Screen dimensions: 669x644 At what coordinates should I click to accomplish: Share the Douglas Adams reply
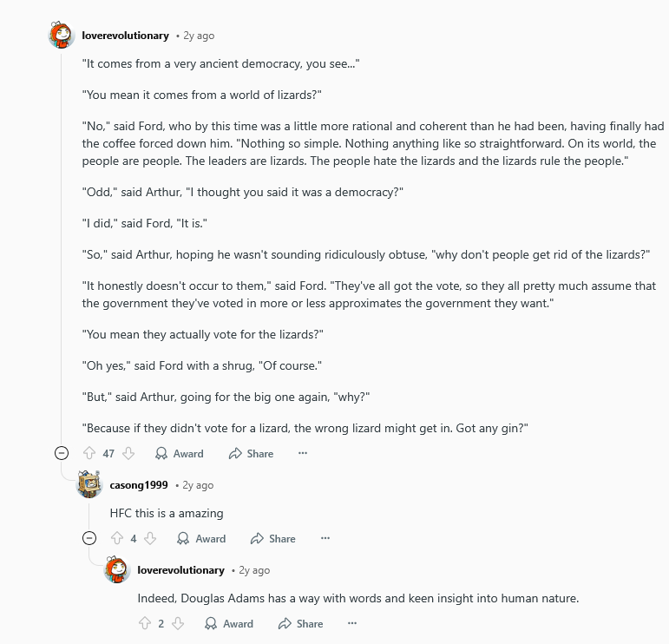[x=301, y=623]
